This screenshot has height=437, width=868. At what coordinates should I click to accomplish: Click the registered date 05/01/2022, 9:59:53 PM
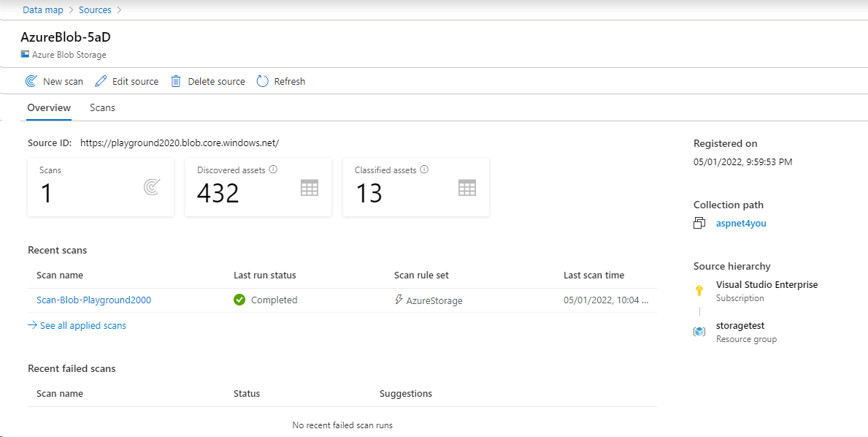pyautogui.click(x=745, y=162)
